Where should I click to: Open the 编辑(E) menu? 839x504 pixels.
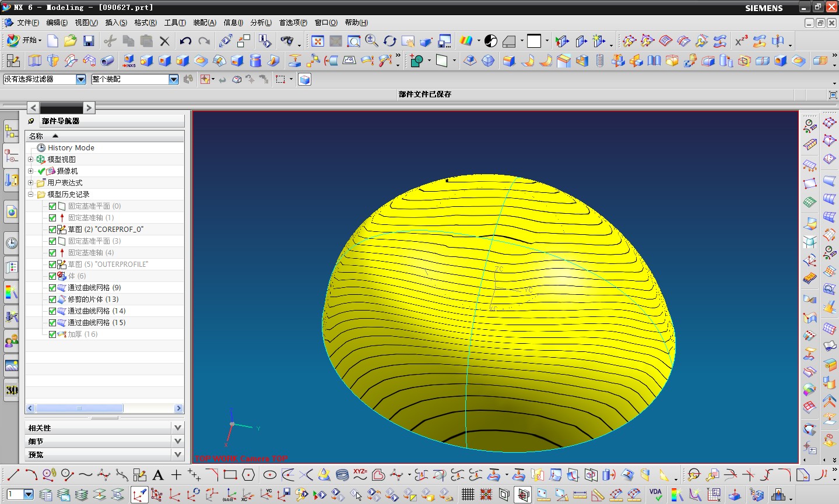[57, 23]
